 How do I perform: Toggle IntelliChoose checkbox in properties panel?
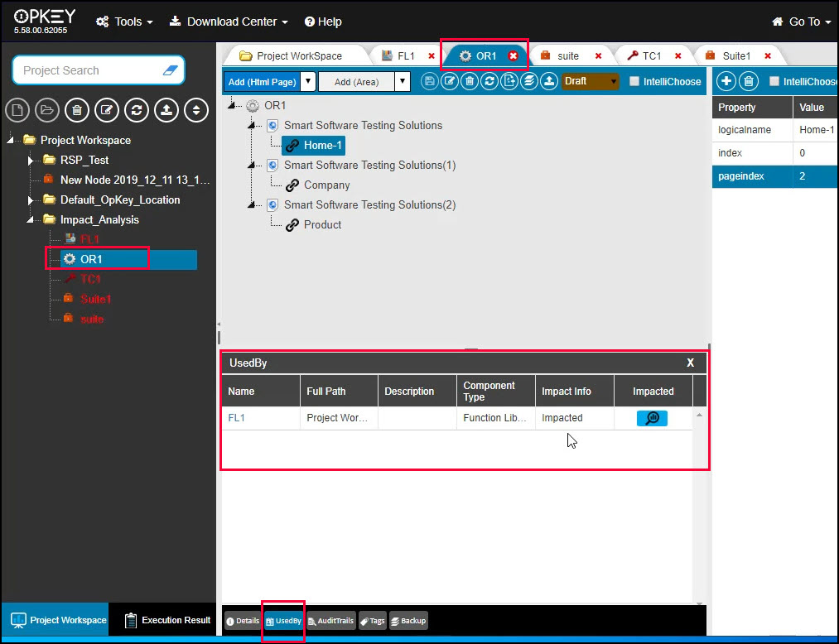(774, 81)
